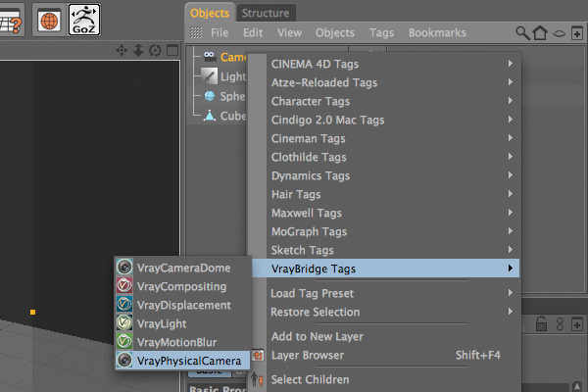Open Sketch Tags submenu
The height and width of the screenshot is (392, 588).
click(393, 250)
